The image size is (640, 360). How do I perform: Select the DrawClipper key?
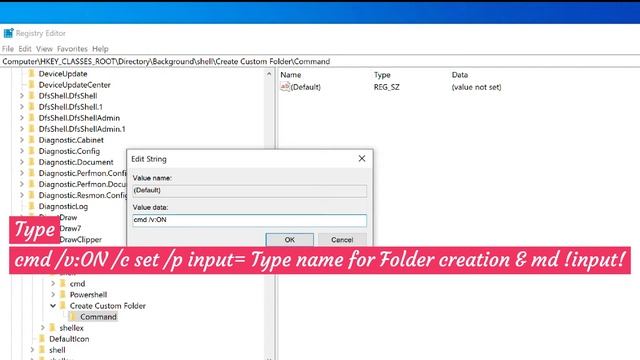(80, 240)
